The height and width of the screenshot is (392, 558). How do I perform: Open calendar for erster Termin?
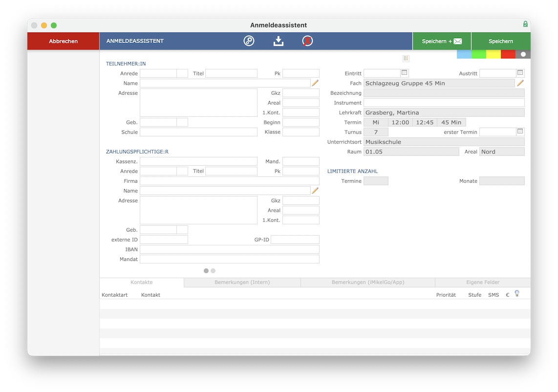[520, 131]
